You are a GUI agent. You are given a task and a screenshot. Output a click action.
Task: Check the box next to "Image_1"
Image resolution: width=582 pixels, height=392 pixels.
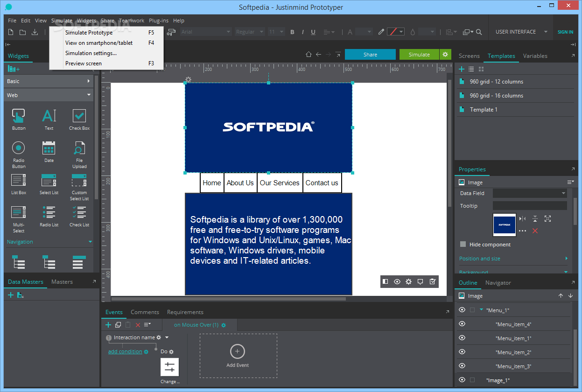[472, 380]
